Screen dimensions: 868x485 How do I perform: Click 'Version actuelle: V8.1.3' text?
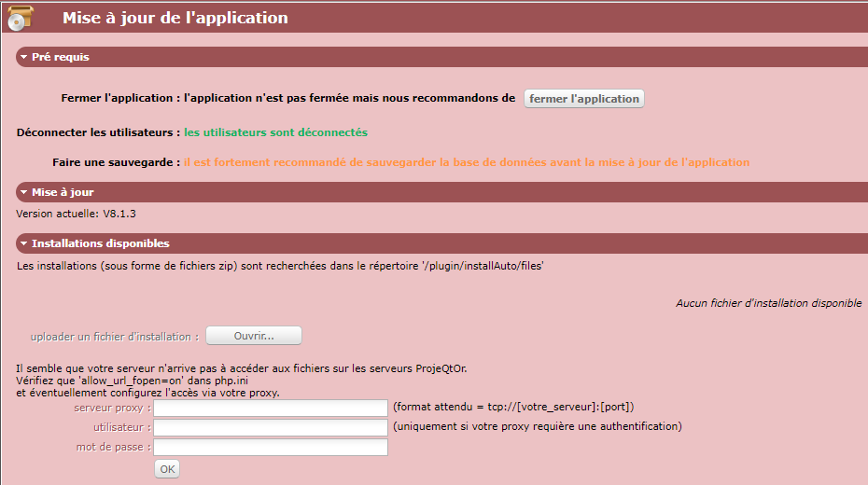pyautogui.click(x=76, y=214)
